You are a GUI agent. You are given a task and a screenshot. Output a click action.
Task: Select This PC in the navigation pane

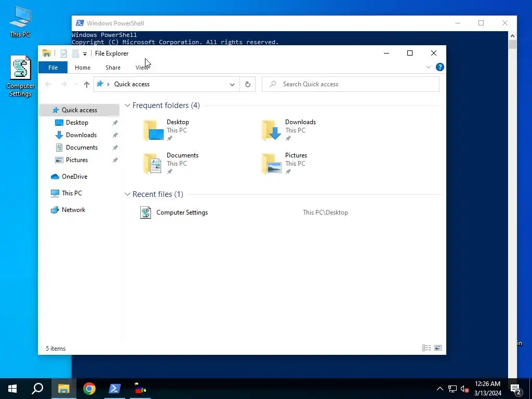[72, 193]
